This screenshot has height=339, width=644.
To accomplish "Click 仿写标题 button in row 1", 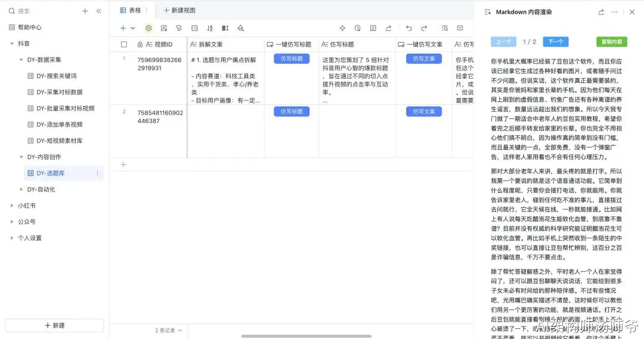I will point(292,58).
